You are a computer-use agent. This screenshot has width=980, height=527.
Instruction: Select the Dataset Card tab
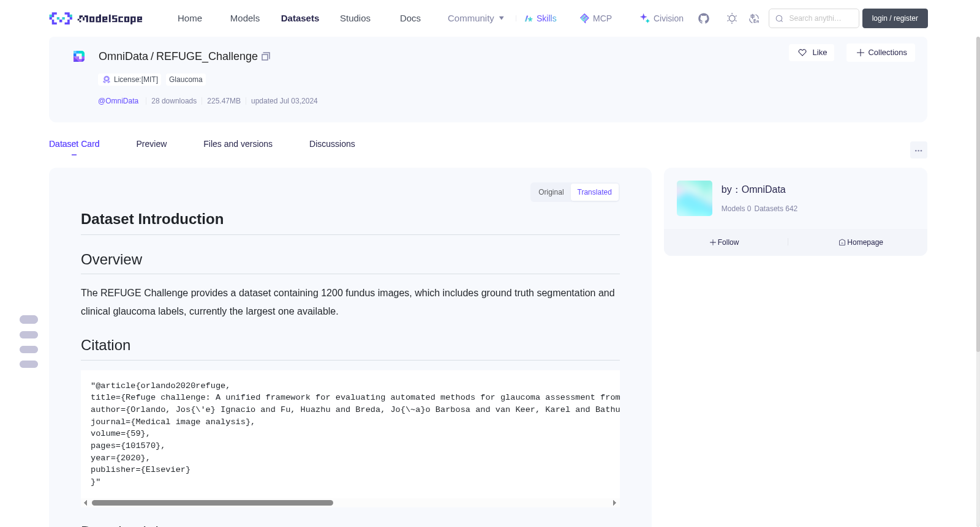(x=74, y=144)
